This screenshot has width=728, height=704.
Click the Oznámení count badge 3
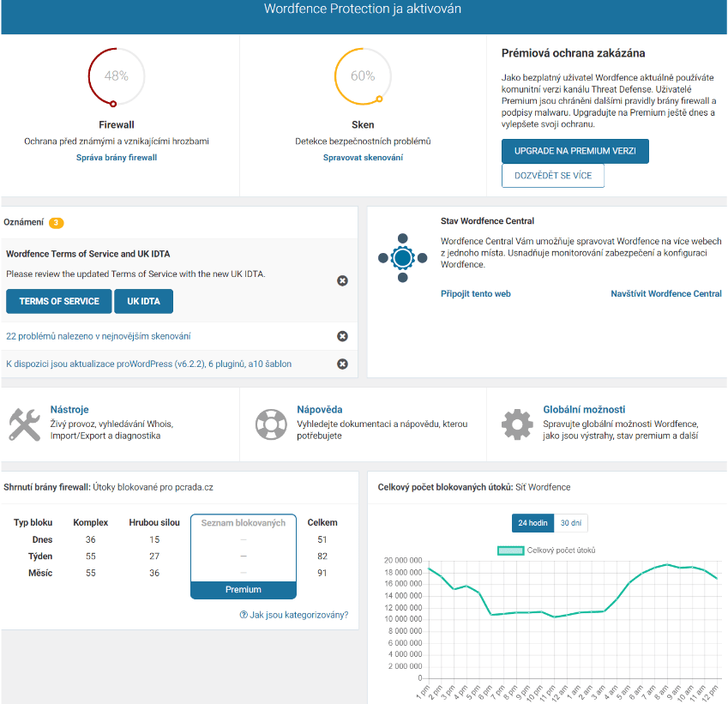(x=57, y=223)
